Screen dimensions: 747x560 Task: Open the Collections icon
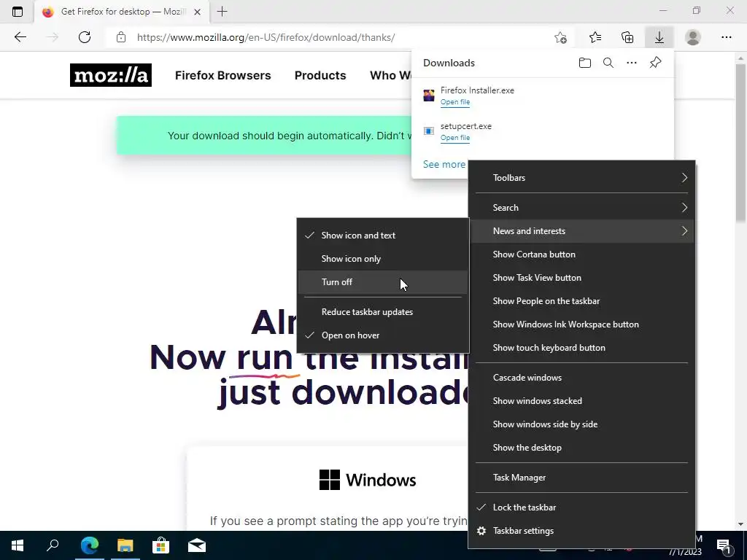coord(627,37)
